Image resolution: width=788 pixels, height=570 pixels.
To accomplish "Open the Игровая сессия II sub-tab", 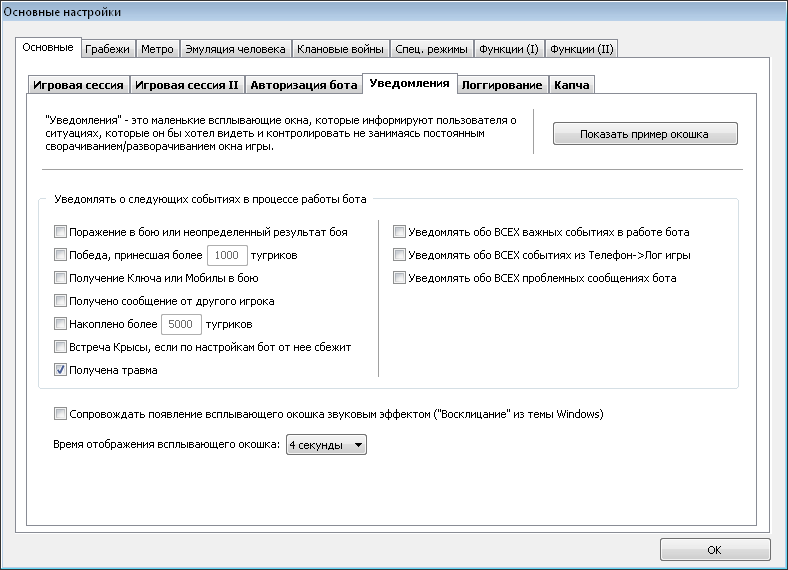I will click(187, 85).
